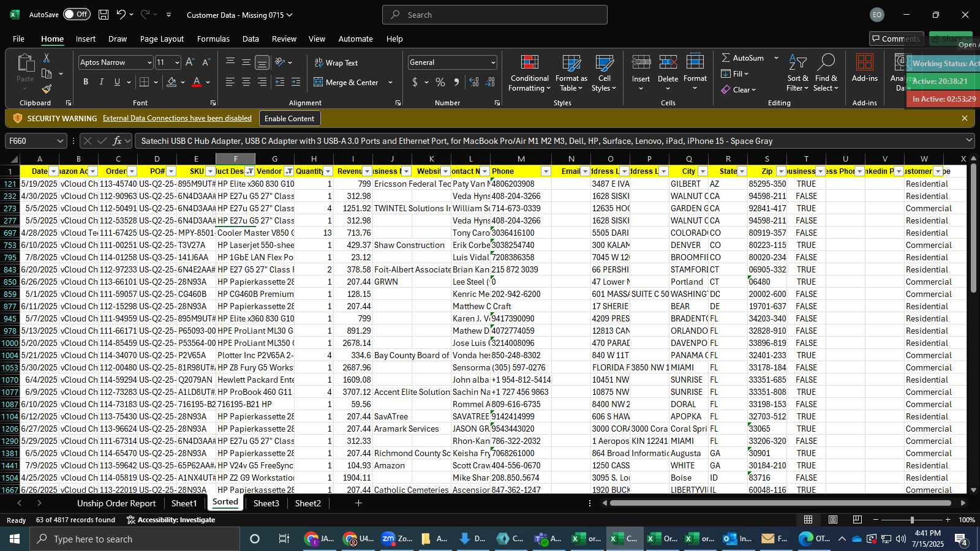Open the Sheet3 worksheet tab
This screenshot has width=980, height=551.
point(266,503)
